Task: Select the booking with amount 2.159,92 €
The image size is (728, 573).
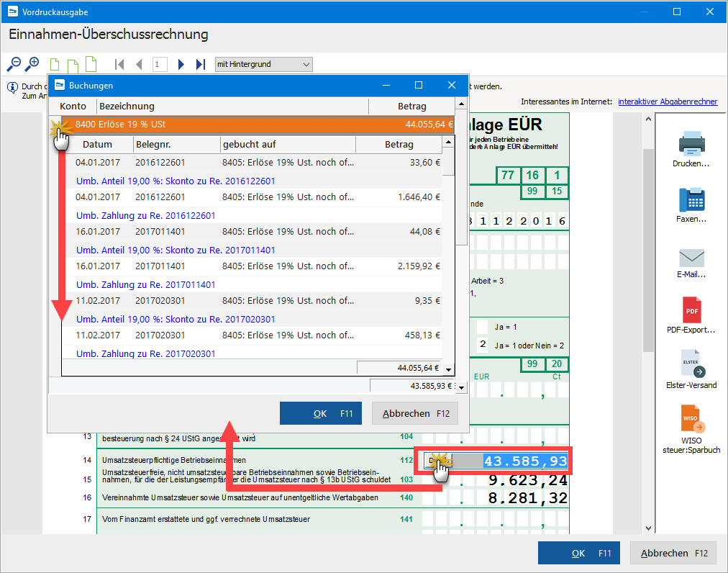Action: (x=252, y=266)
